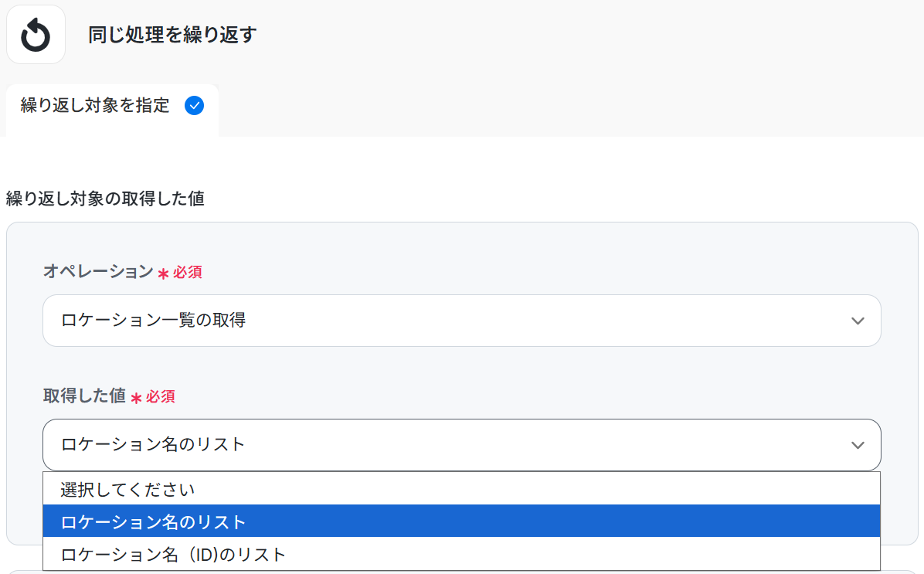This screenshot has height=574, width=924.
Task: Click the オペレーション field label
Action: pos(98,271)
